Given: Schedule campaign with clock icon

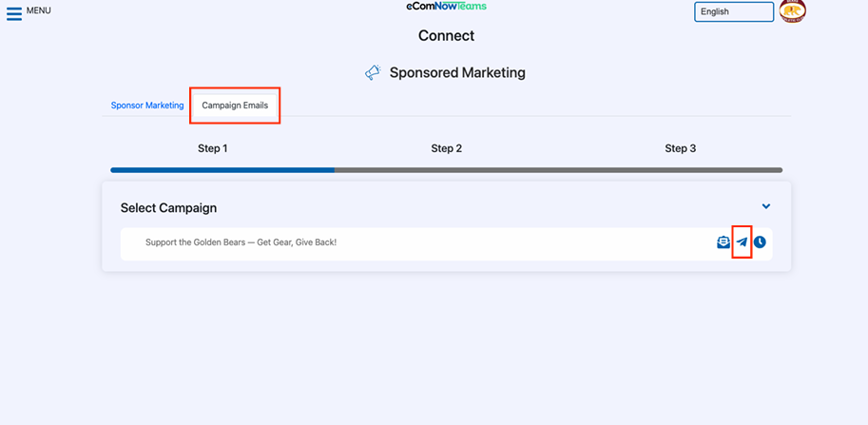Looking at the screenshot, I should coord(760,242).
